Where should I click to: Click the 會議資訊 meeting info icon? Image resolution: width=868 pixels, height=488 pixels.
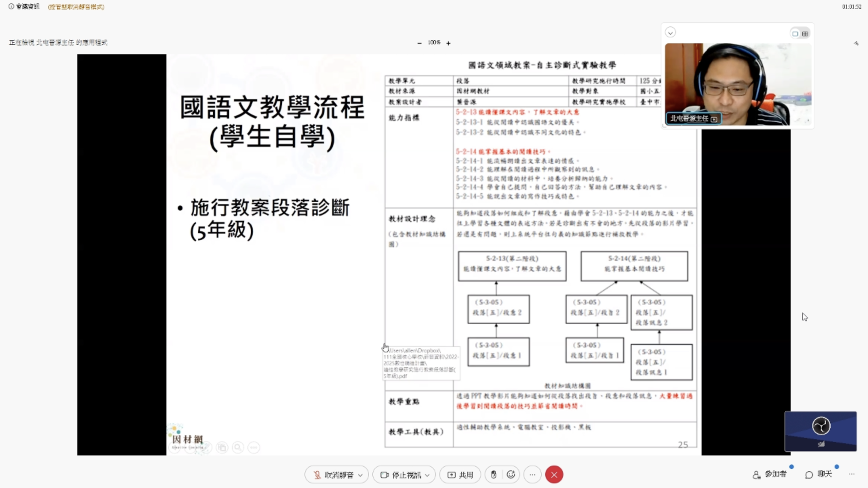tap(24, 6)
